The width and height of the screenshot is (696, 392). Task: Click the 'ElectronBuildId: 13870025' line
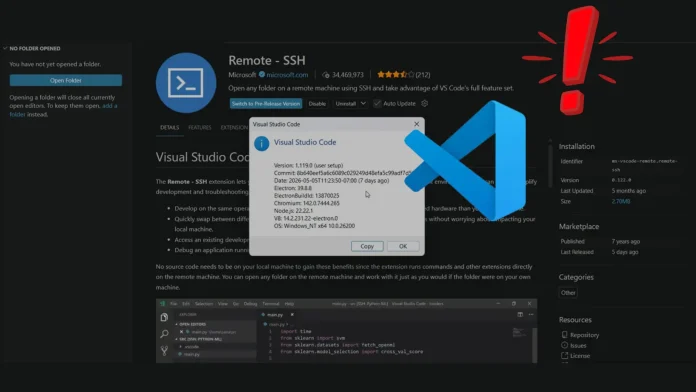click(x=307, y=195)
